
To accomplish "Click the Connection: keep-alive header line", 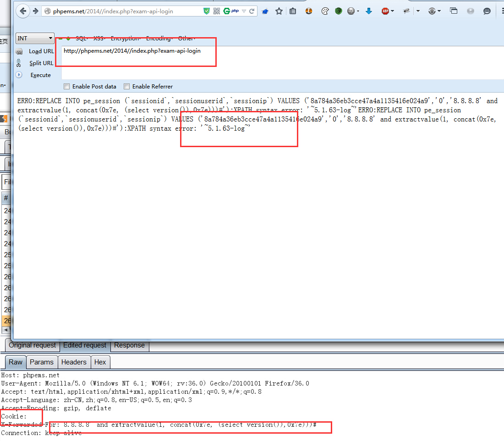I will click(x=41, y=433).
